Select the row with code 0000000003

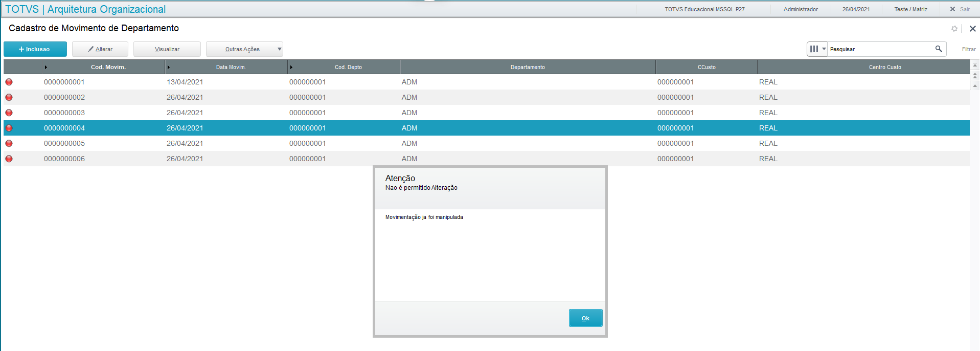click(487, 113)
